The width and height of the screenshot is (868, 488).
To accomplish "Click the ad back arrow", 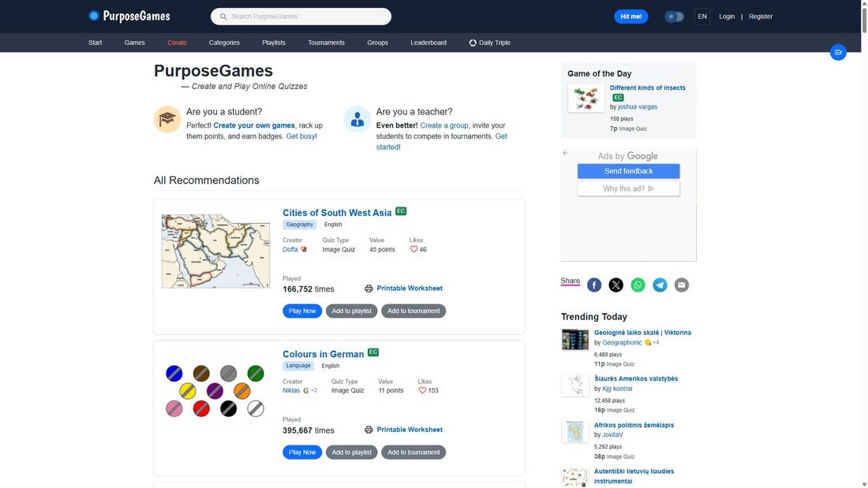I will pos(565,153).
